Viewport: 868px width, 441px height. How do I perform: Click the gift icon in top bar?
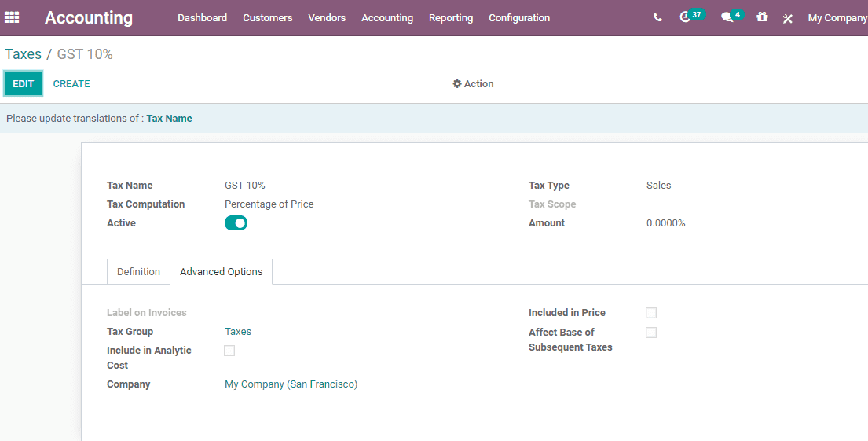(x=762, y=17)
